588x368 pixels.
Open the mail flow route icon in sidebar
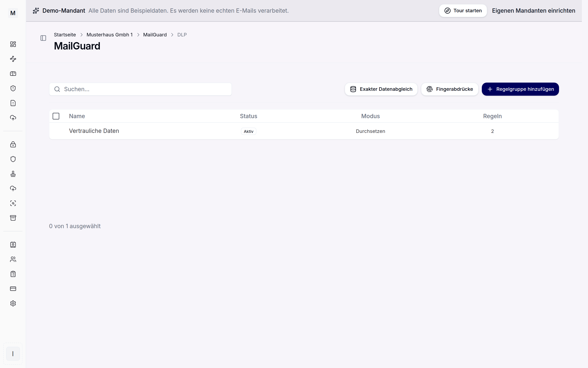click(x=13, y=59)
